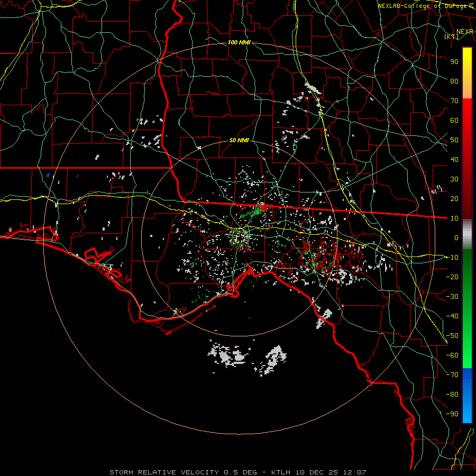Click the positive 70 knot scale value
The width and height of the screenshot is (476, 476).
pos(454,101)
